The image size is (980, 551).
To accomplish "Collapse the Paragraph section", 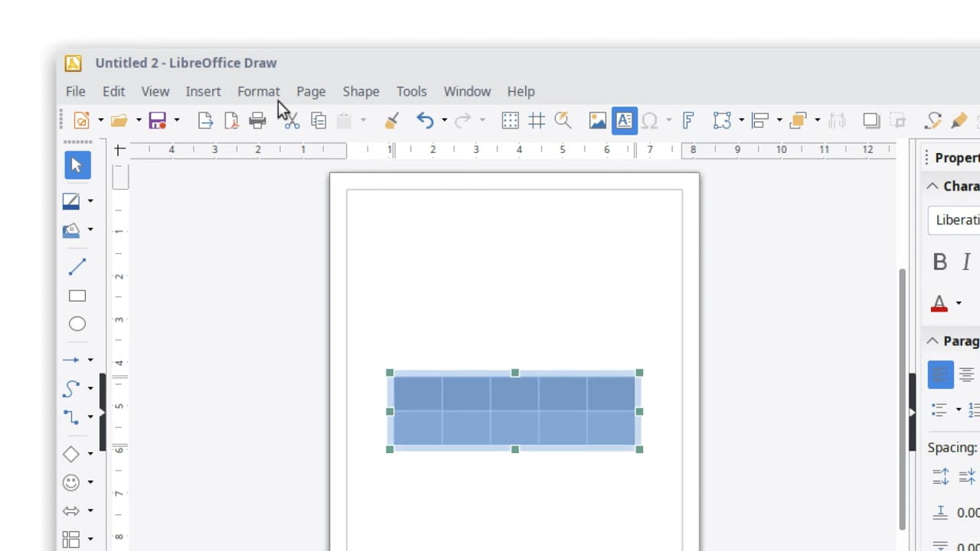I will point(933,341).
